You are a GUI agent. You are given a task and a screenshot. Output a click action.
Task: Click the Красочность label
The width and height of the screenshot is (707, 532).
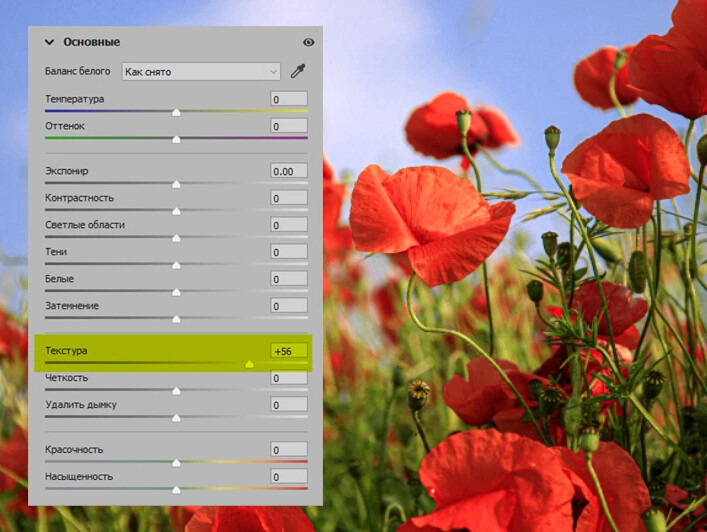point(74,450)
